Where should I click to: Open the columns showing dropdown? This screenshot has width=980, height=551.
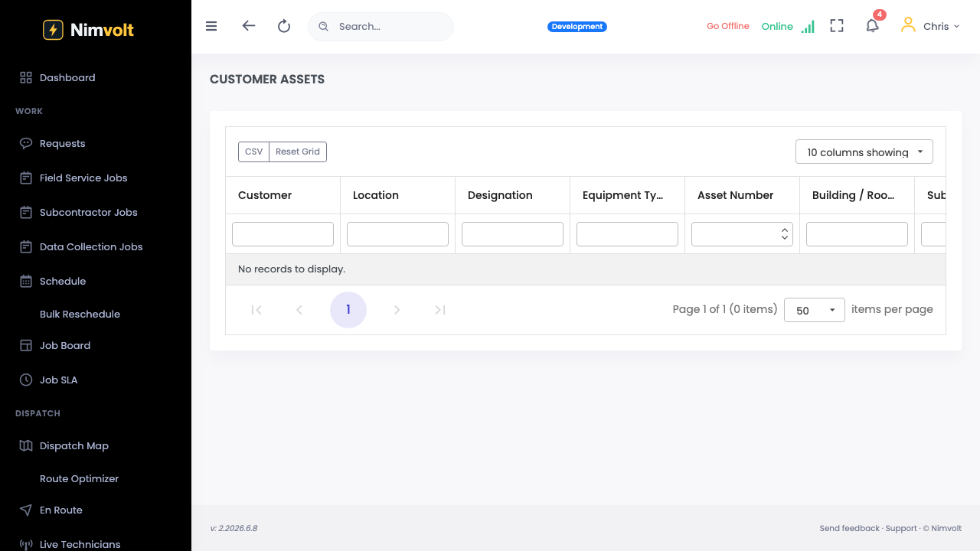[x=864, y=152]
